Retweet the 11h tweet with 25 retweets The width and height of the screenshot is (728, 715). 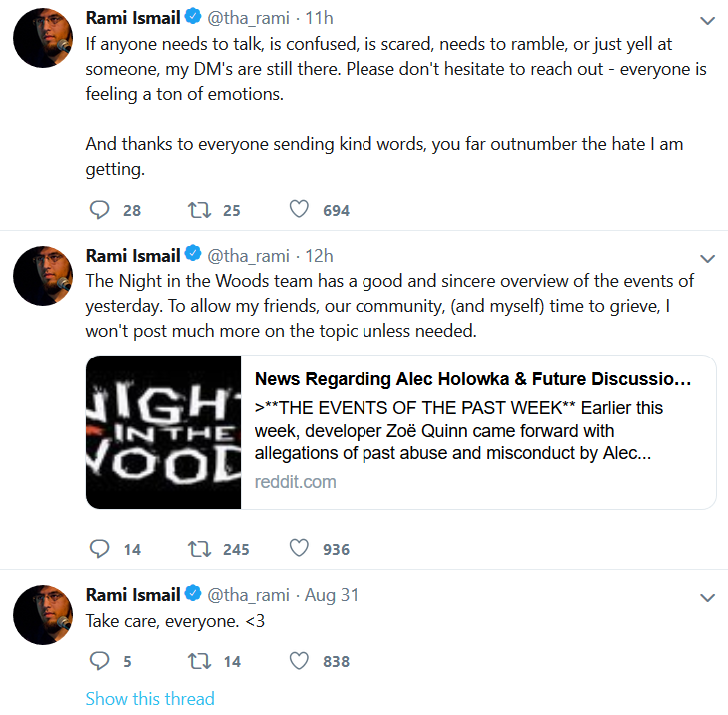(199, 210)
